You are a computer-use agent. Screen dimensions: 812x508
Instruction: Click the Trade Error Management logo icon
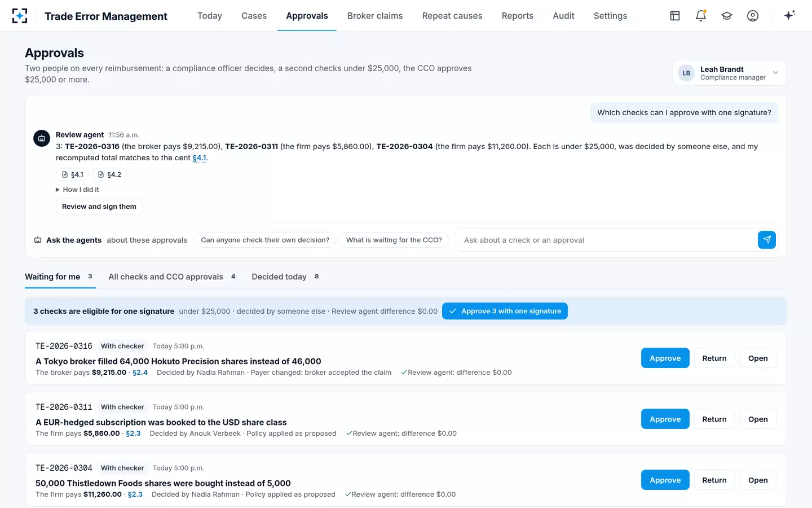tap(20, 16)
